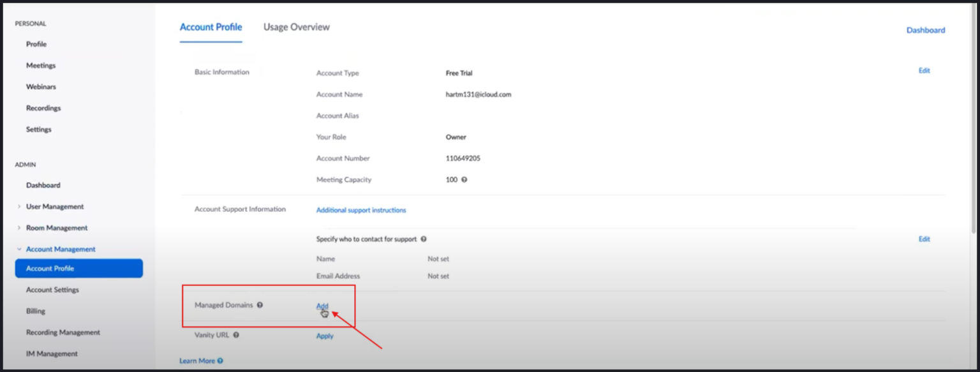This screenshot has width=980, height=372.
Task: Click the Learn More help icon
Action: pos(220,361)
